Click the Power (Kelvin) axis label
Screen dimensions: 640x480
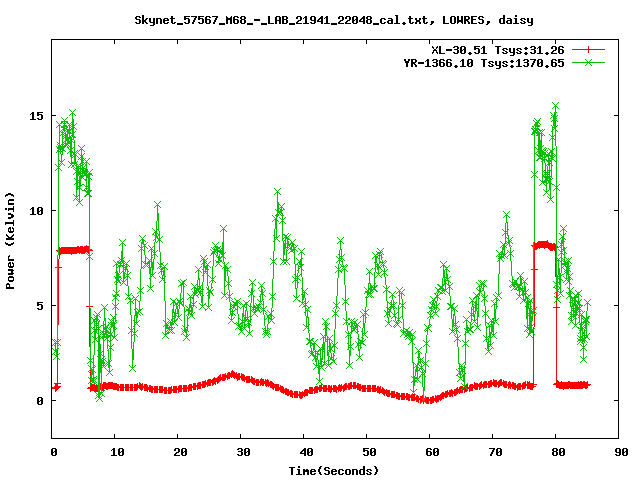tap(10, 241)
